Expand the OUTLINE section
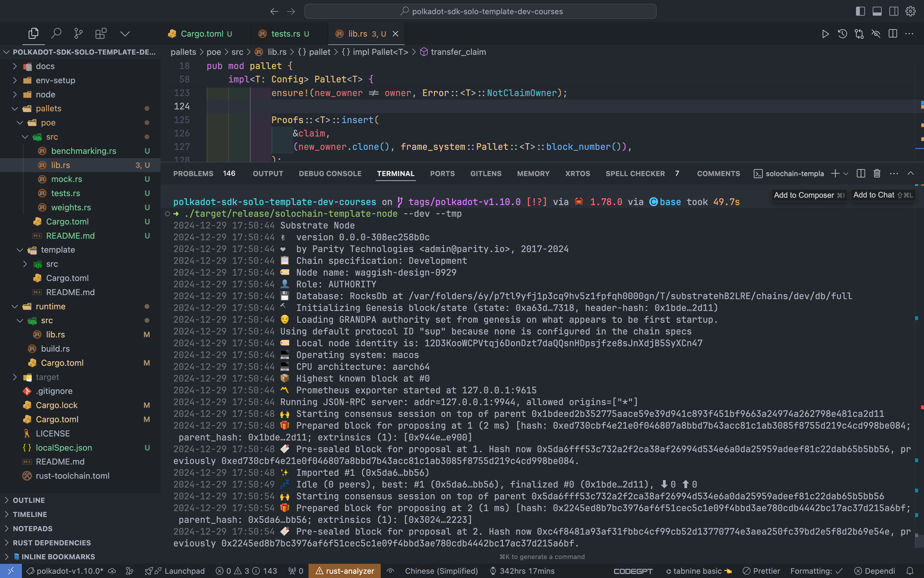924x578 pixels. [80, 500]
